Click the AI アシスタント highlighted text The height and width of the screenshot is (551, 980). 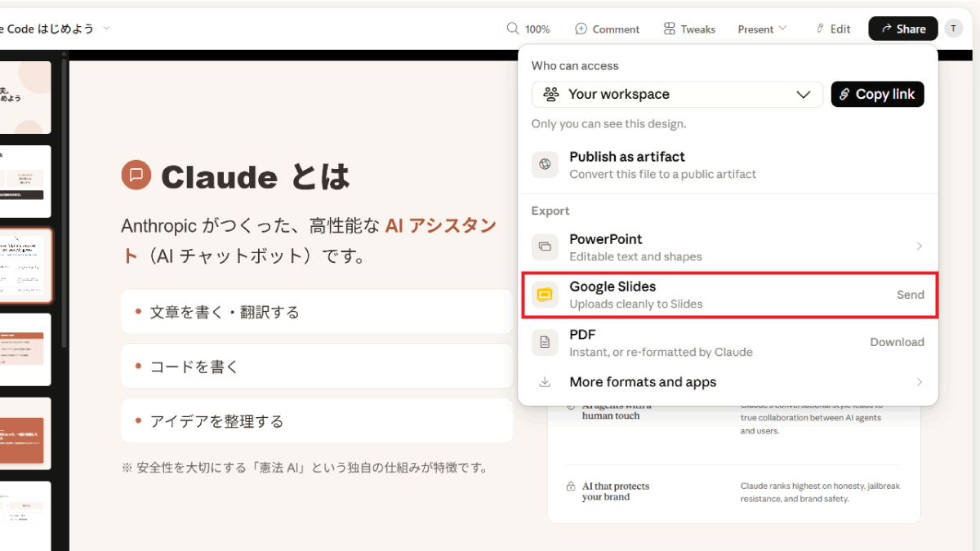pos(441,225)
